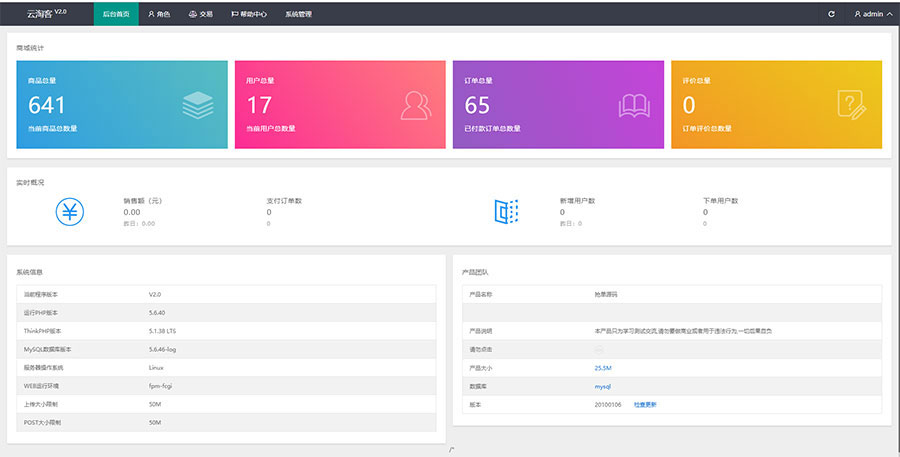Click the refresh icon in top bar
This screenshot has width=900, height=457.
pyautogui.click(x=831, y=14)
